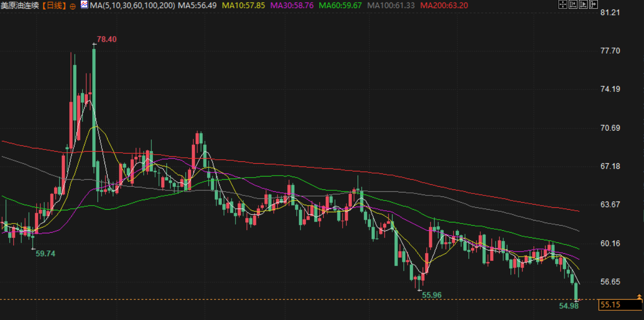Click the shrink chart range icon
The image size is (644, 320).
[x=573, y=4]
